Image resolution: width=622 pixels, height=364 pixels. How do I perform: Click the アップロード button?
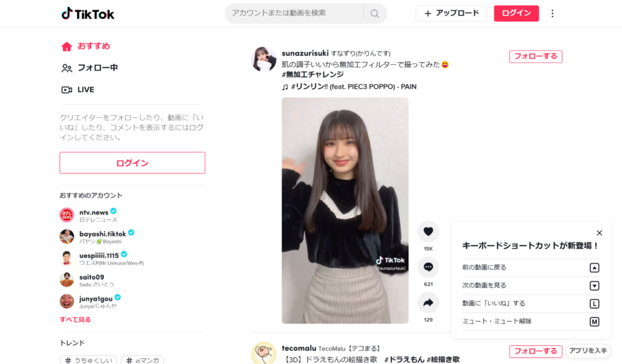(x=451, y=13)
